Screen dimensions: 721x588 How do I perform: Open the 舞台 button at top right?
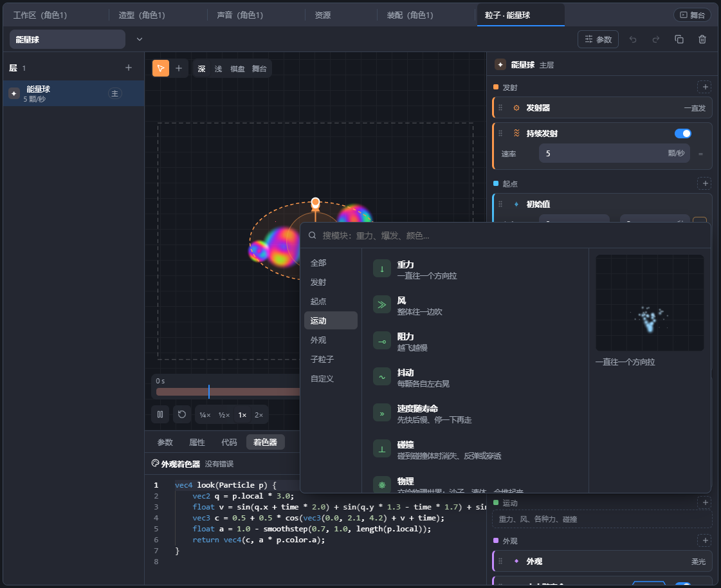pyautogui.click(x=692, y=15)
